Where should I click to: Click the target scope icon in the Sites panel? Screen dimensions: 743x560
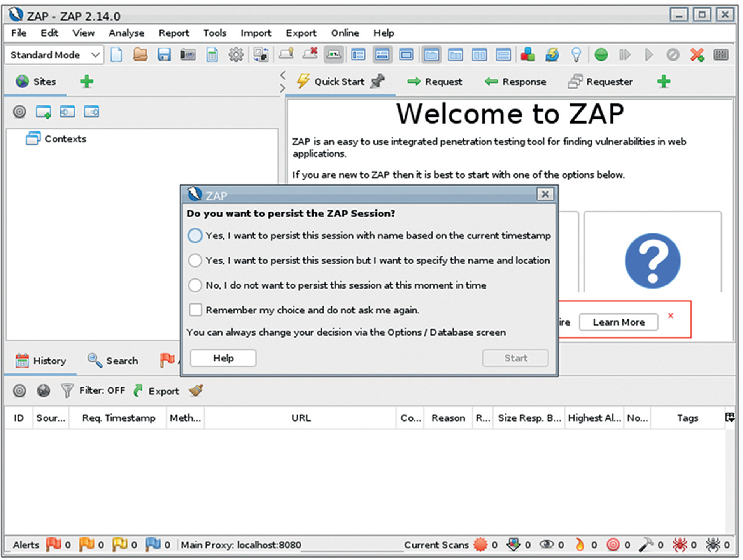19,112
